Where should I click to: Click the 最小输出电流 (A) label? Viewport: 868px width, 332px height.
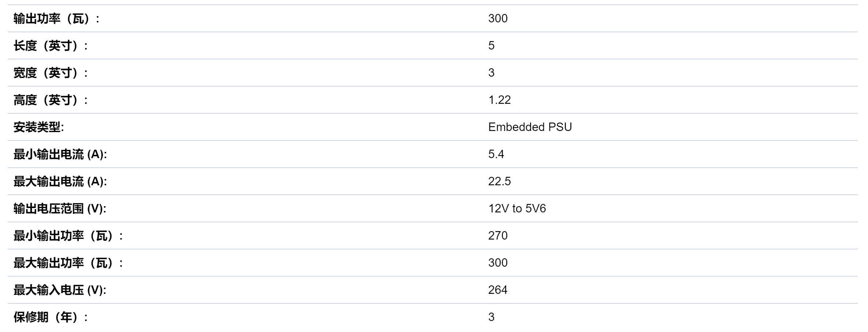click(60, 154)
